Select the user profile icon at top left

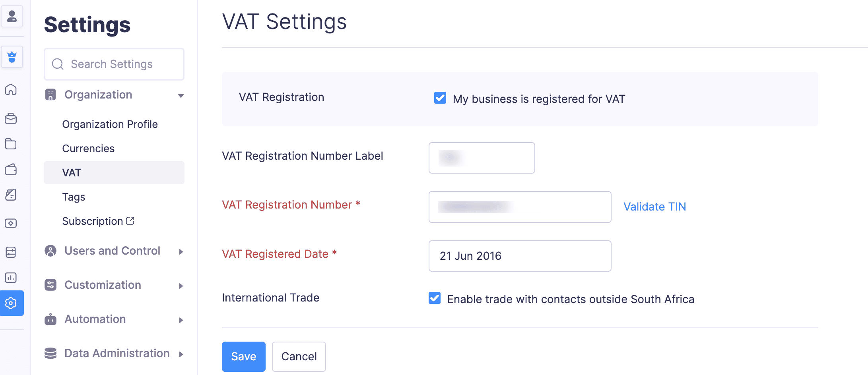click(12, 17)
